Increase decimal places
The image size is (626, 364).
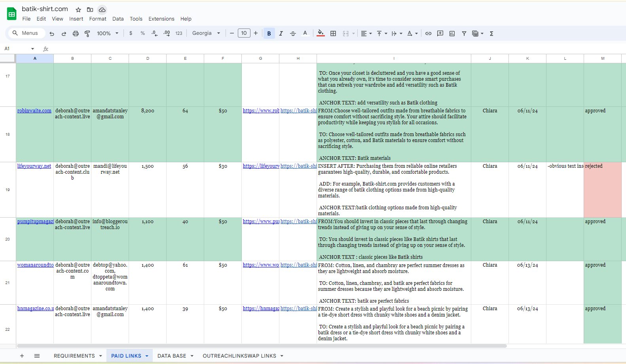167,33
